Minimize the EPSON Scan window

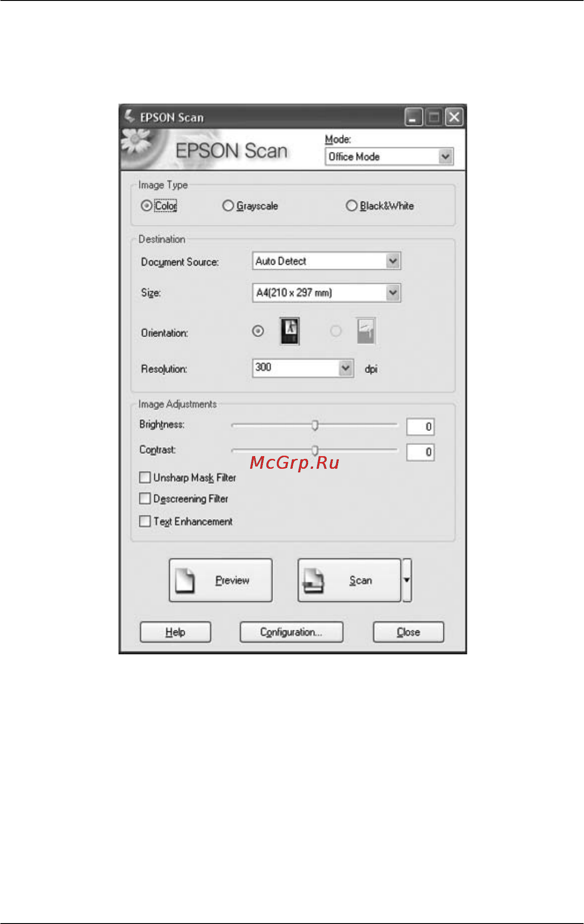click(x=413, y=117)
